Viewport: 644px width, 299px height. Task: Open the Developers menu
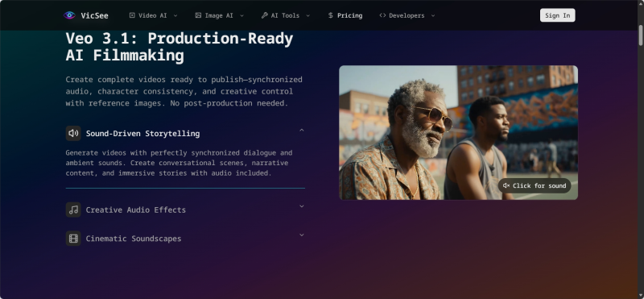pyautogui.click(x=407, y=15)
